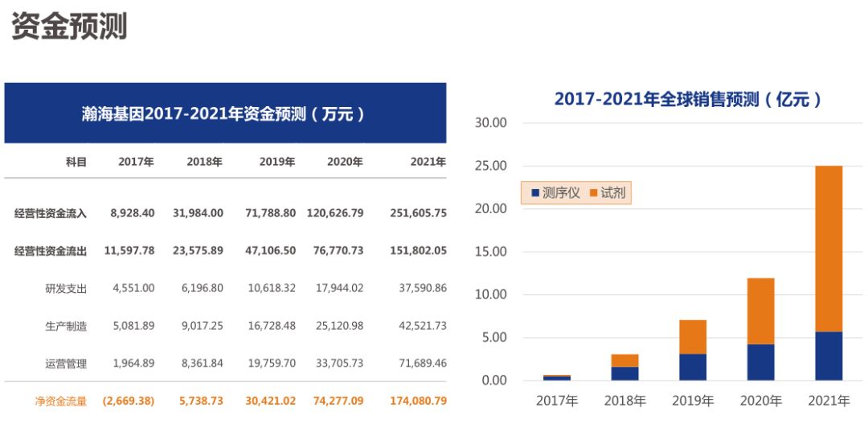Click the value 9,017.25
The width and height of the screenshot is (868, 428).
pyautogui.click(x=202, y=326)
